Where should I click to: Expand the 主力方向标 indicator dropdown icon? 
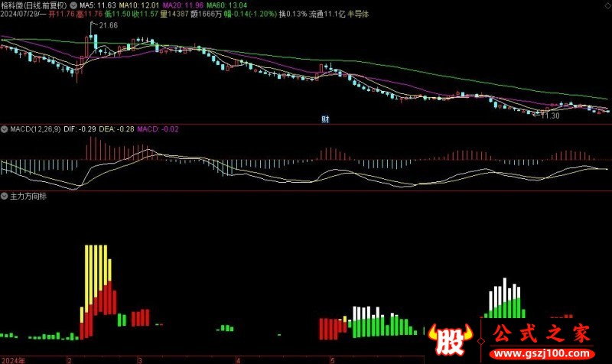pyautogui.click(x=5, y=196)
